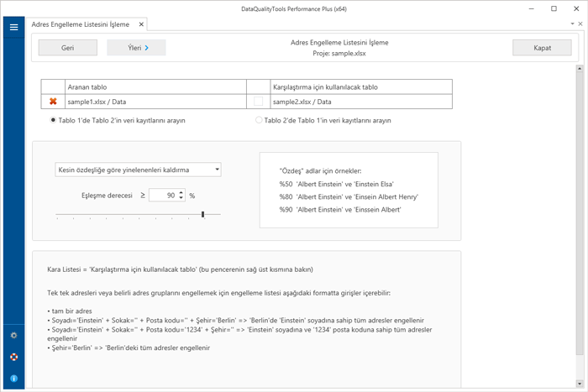Click the Kapat button
This screenshot has height=392, width=588.
543,48
